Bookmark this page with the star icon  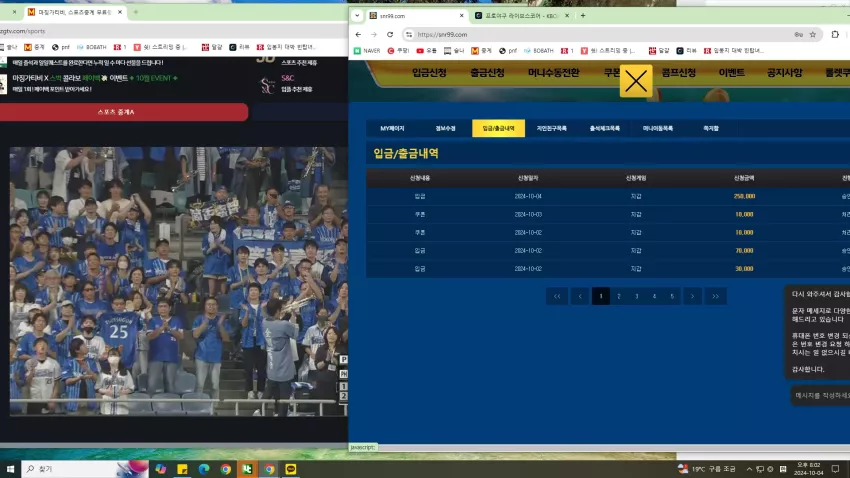pyautogui.click(x=813, y=34)
